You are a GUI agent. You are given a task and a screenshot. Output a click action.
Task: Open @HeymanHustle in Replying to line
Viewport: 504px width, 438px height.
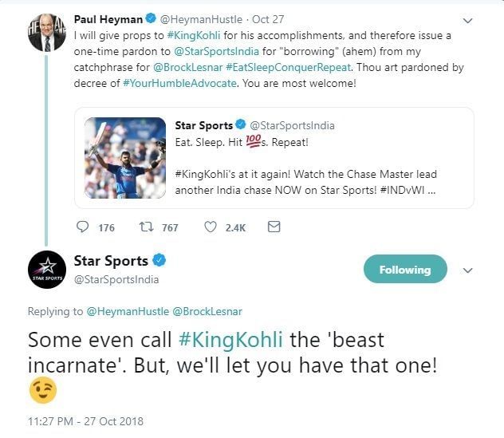click(x=128, y=310)
